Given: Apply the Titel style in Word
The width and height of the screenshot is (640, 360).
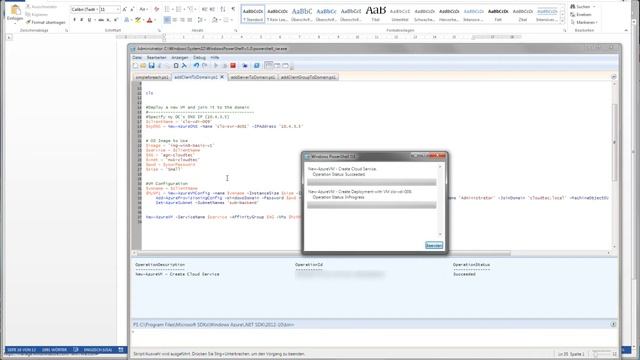Looking at the screenshot, I should (x=376, y=14).
